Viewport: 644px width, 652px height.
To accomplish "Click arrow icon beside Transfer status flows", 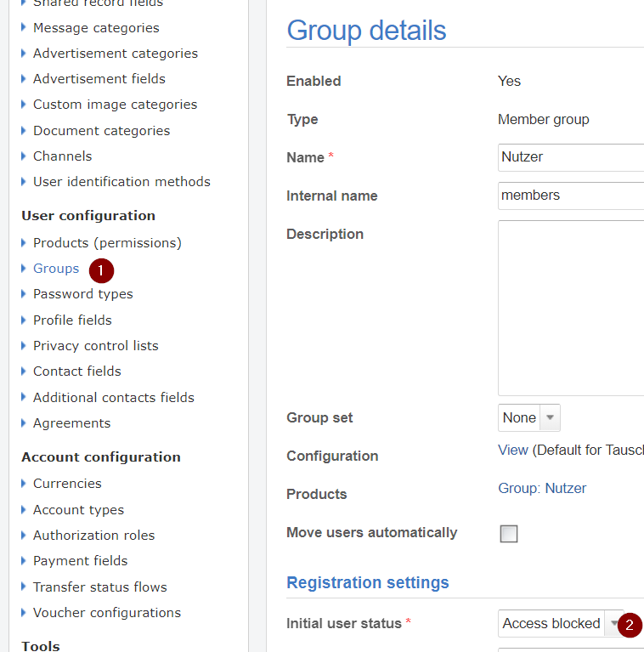I will (24, 587).
